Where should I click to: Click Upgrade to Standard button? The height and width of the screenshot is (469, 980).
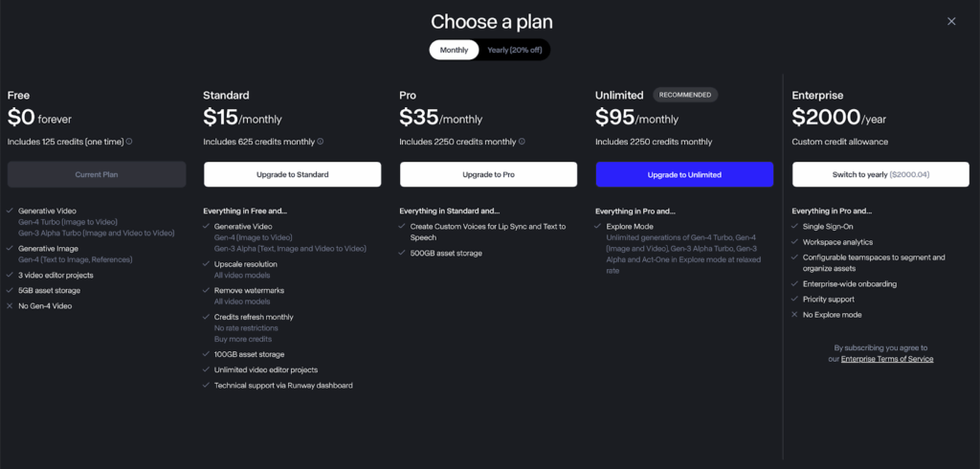coord(293,174)
